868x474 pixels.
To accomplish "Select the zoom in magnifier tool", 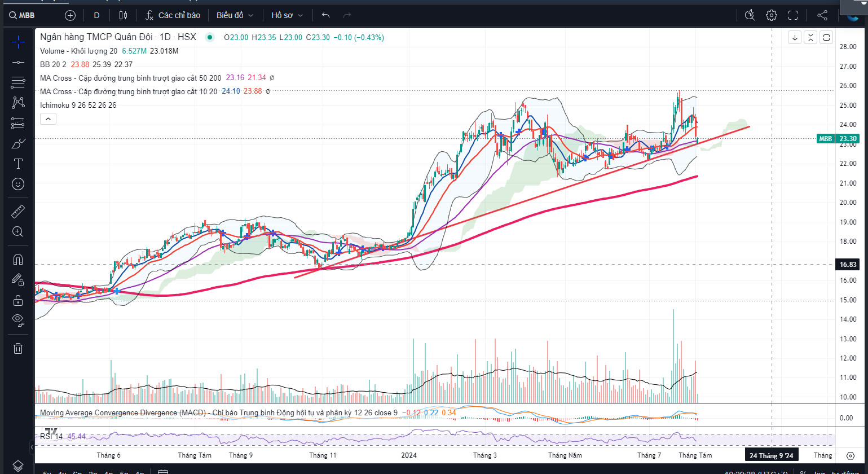I will click(18, 231).
